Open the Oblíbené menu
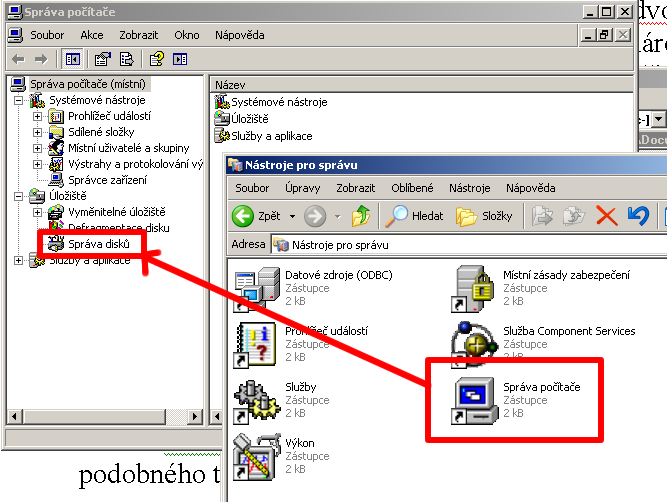 [412, 188]
